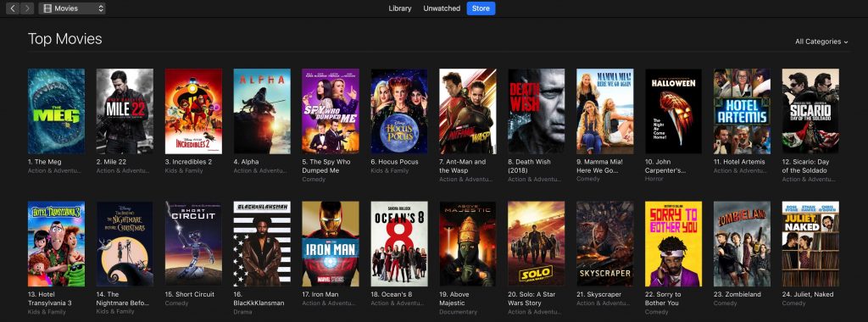Select the Store tab
The width and height of the screenshot is (868, 322).
pos(481,8)
